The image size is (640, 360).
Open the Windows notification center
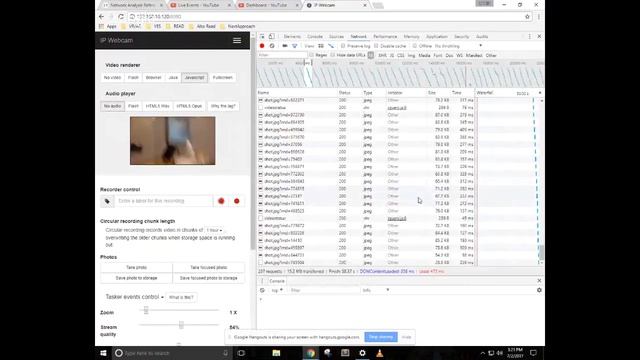point(533,353)
